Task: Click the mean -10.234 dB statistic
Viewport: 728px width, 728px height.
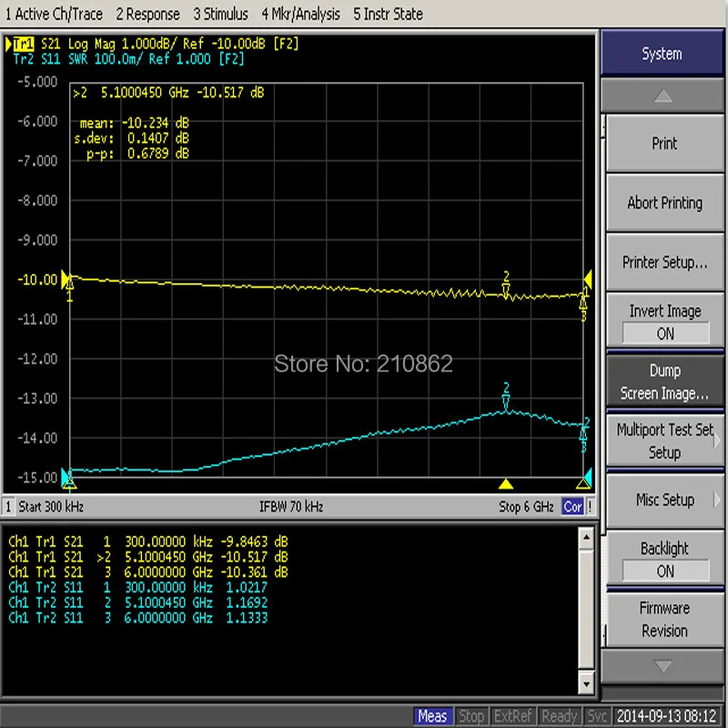Action: click(x=135, y=123)
